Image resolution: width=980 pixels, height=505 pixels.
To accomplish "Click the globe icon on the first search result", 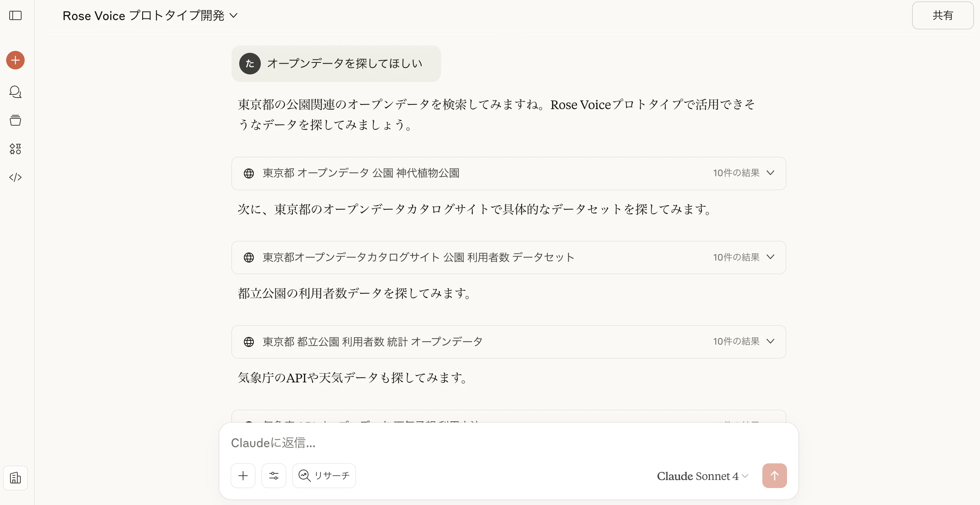I will click(249, 173).
